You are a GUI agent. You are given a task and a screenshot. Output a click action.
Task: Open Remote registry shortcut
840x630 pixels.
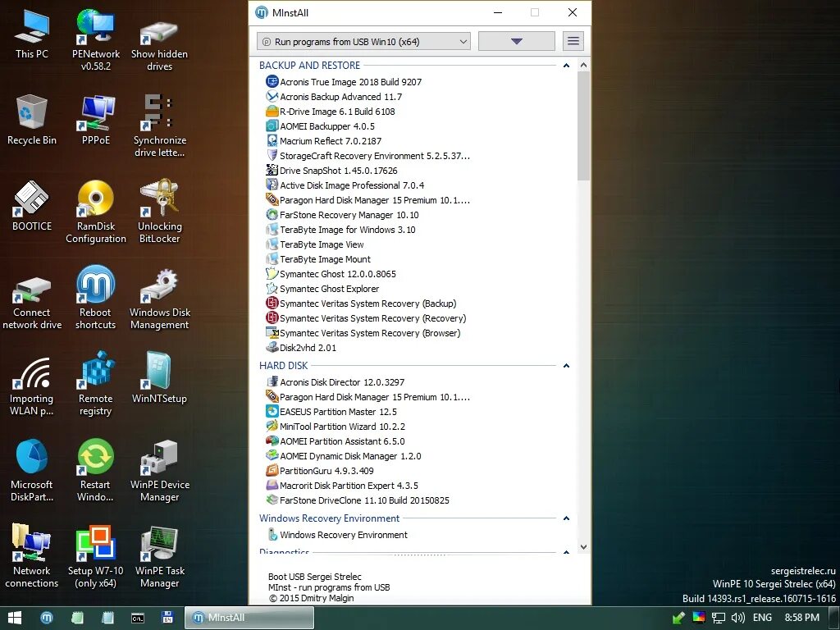(x=96, y=384)
